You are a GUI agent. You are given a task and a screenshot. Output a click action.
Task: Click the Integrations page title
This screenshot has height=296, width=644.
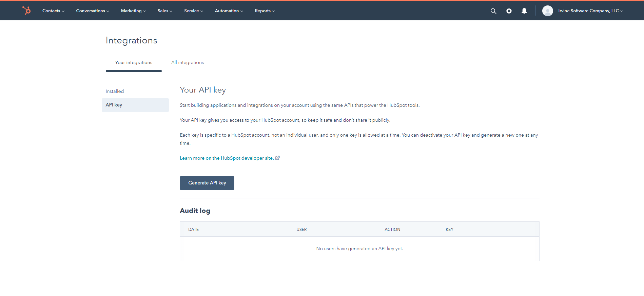pyautogui.click(x=131, y=40)
